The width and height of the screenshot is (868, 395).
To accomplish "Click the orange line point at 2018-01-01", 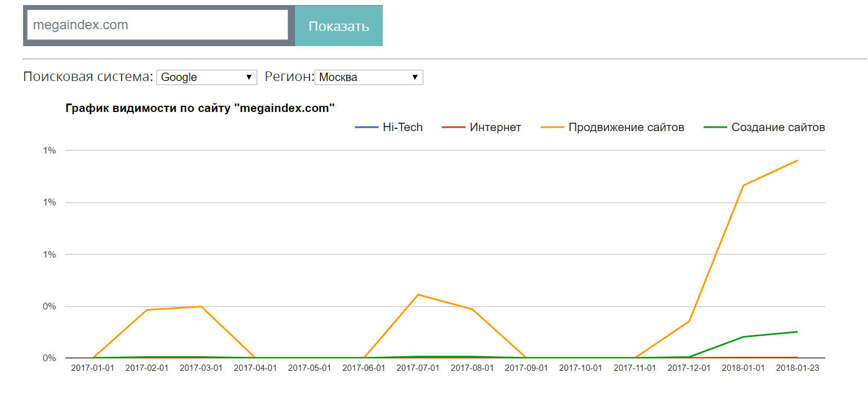I will point(744,186).
